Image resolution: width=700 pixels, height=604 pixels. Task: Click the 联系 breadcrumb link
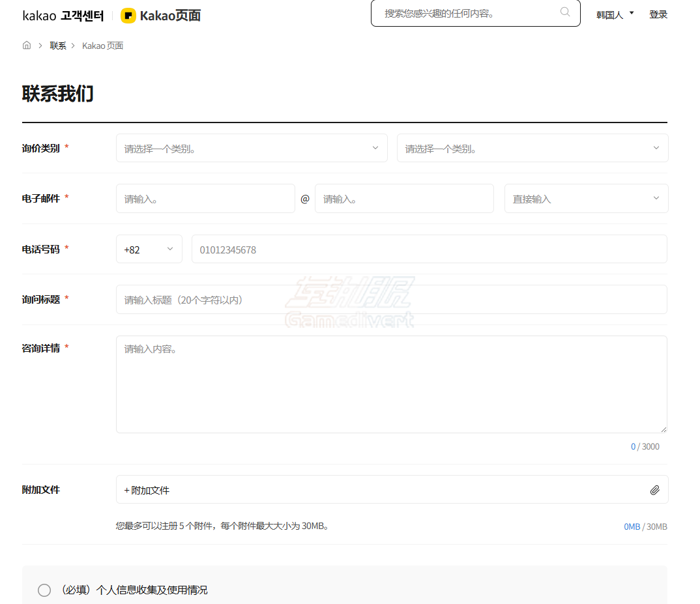click(58, 46)
